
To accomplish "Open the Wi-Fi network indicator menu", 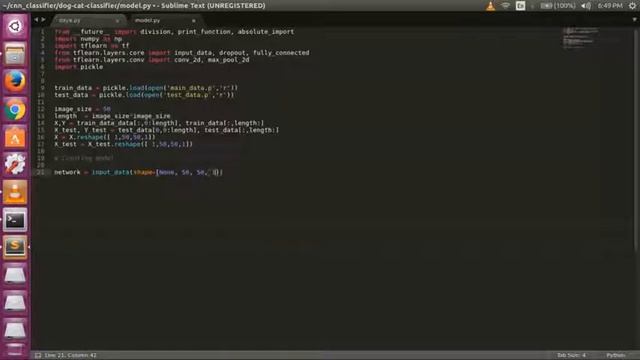I will (x=505, y=6).
